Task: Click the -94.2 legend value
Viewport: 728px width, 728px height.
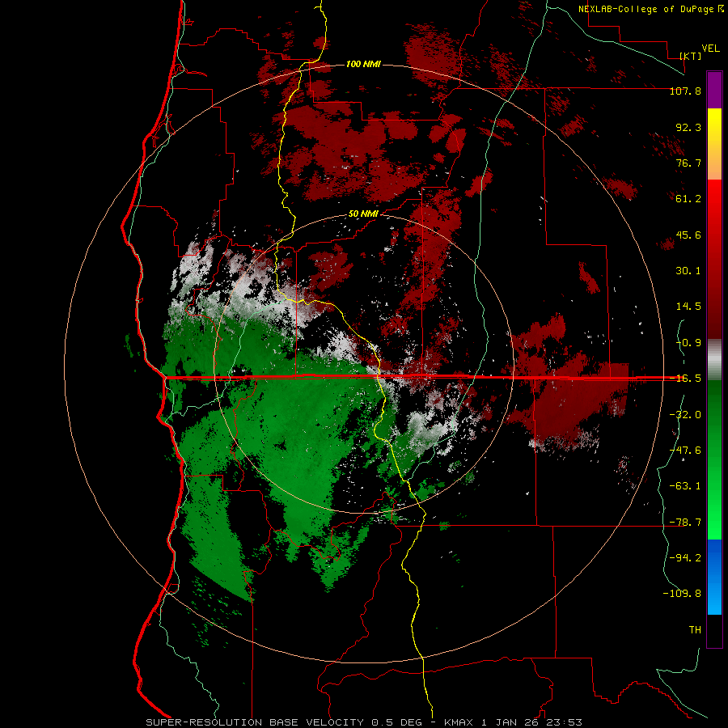Action: coord(685,558)
